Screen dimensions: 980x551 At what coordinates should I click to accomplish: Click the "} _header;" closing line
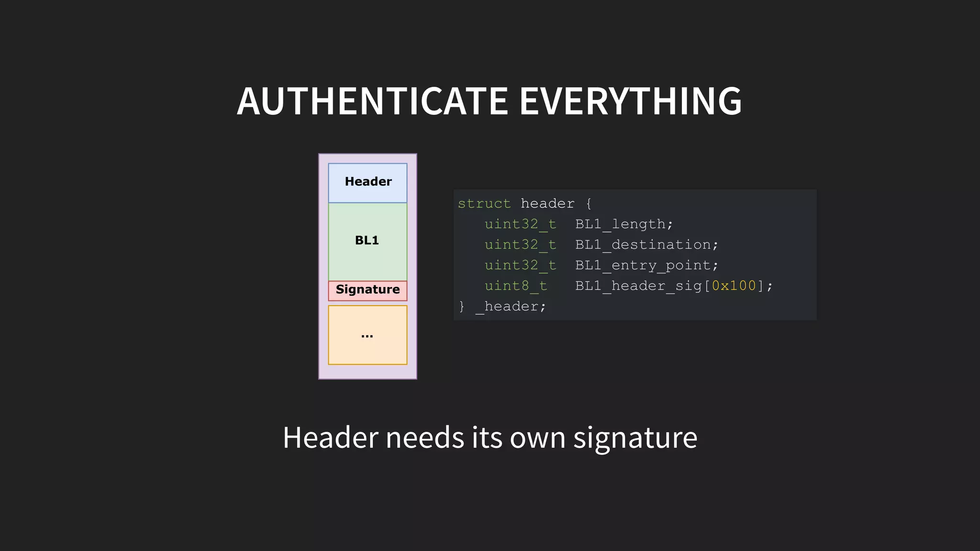502,307
